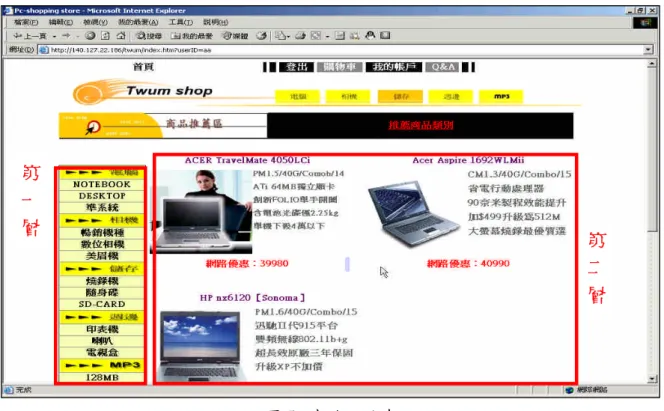The image size is (664, 411).
Task: Open the Acer Aspire laptop photo
Action: 413,213
